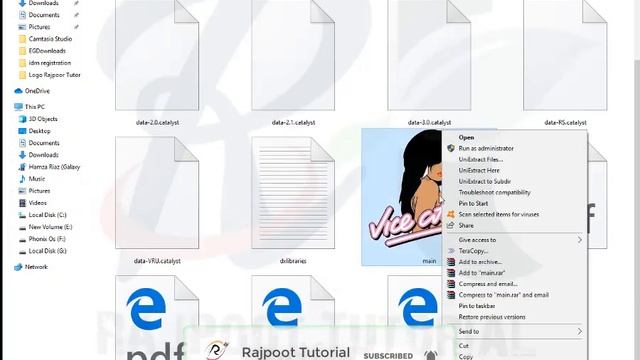This screenshot has height=360, width=640.
Task: Choose Add to "main.rar"
Action: [482, 273]
